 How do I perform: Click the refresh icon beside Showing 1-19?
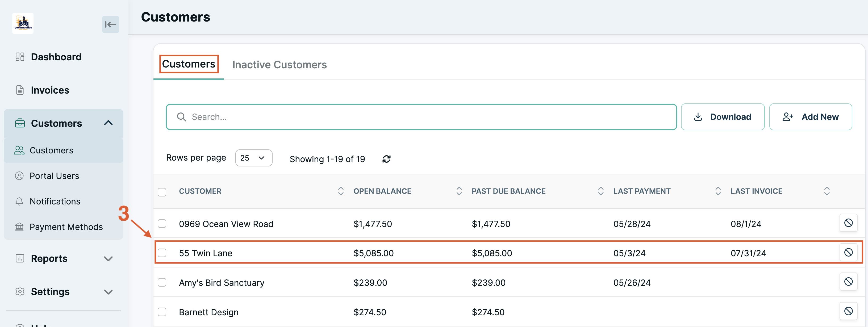click(x=386, y=159)
